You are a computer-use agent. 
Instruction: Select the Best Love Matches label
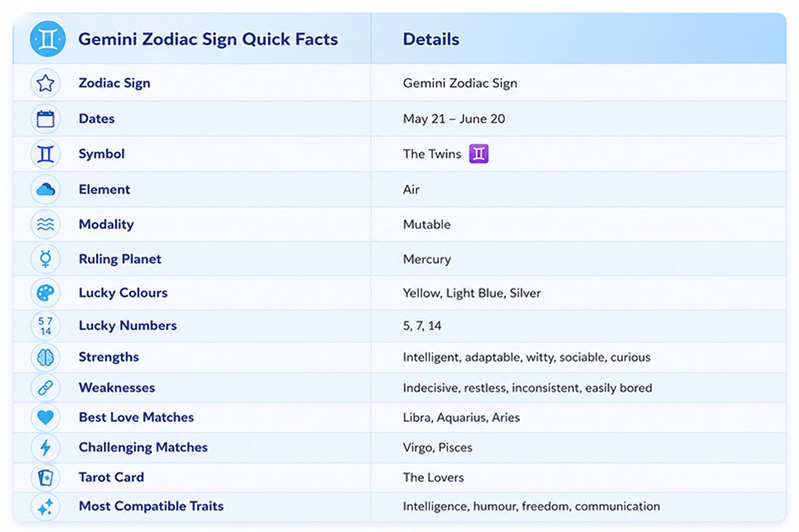(137, 417)
